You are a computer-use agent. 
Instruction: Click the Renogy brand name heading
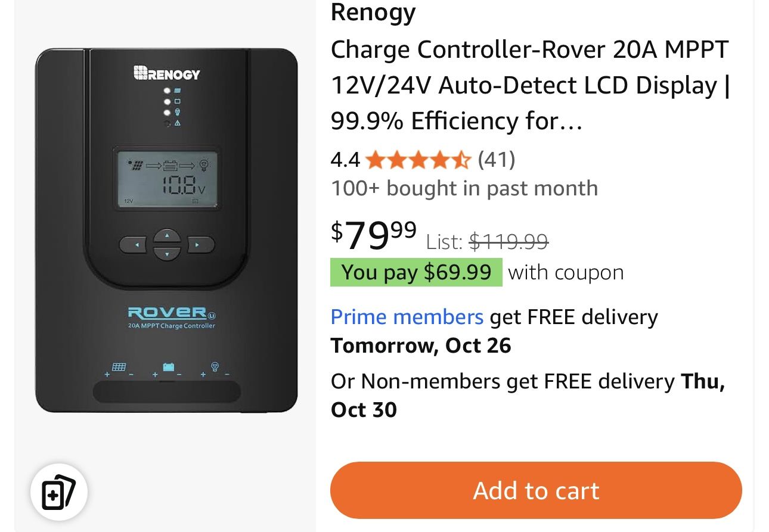coord(373,13)
